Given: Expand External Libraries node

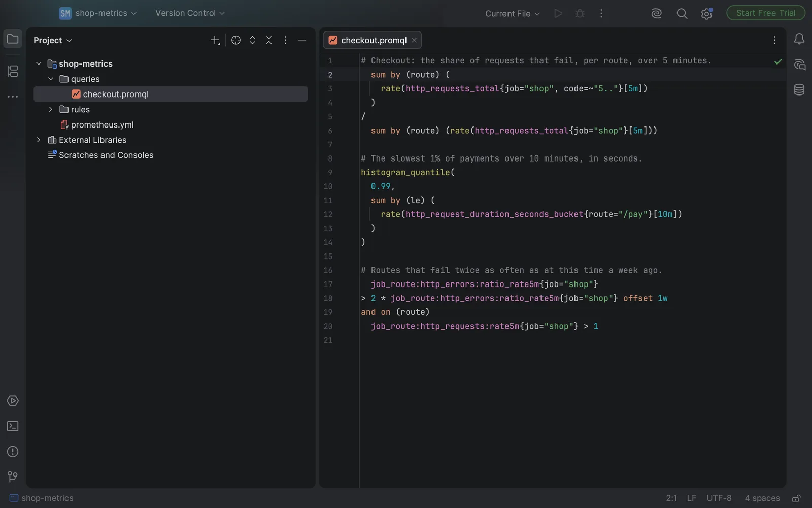Looking at the screenshot, I should [39, 140].
